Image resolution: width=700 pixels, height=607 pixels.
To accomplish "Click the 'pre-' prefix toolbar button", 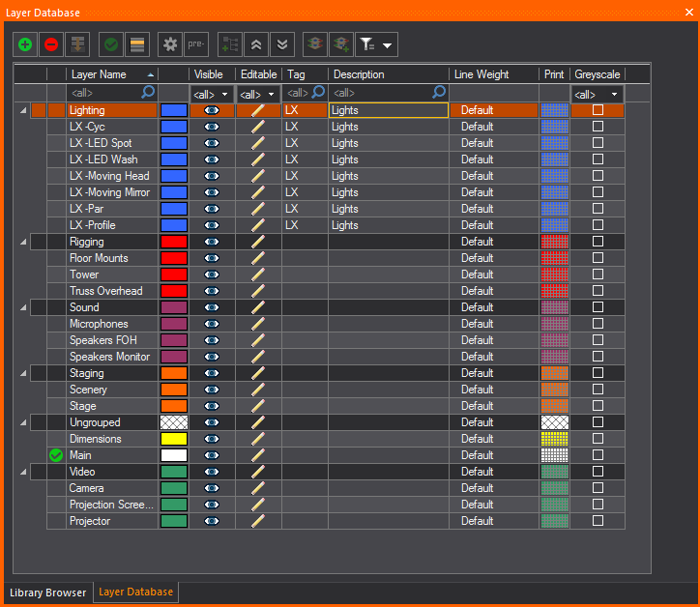I will tap(195, 44).
